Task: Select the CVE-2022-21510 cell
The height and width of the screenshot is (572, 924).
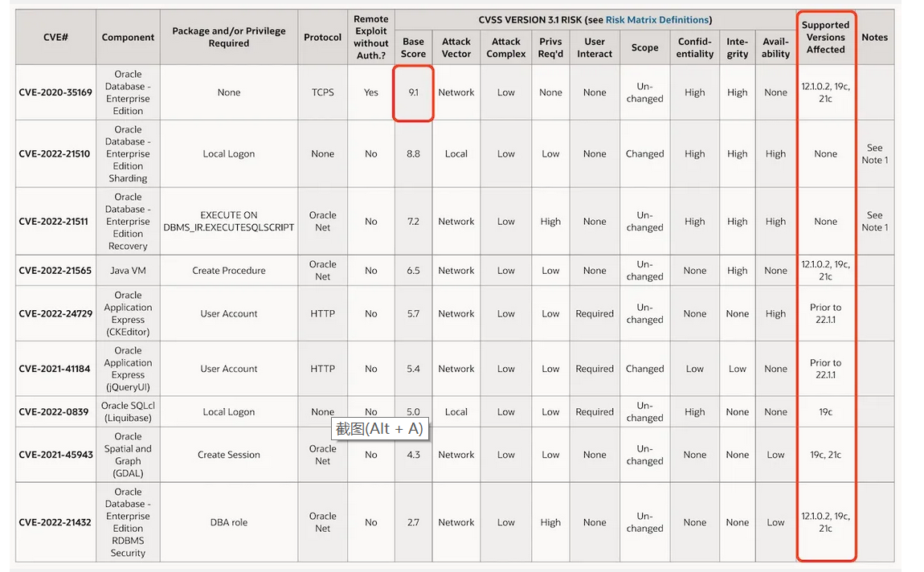Action: [x=55, y=153]
